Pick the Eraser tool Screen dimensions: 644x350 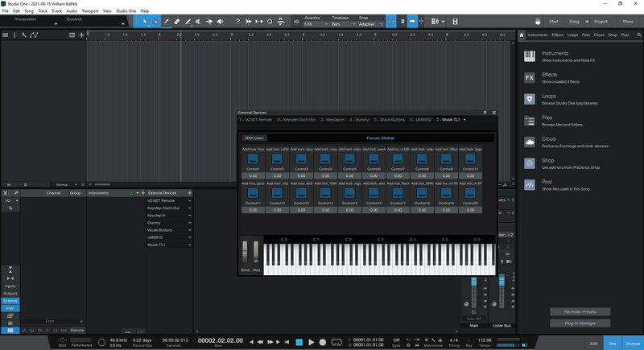[x=177, y=22]
